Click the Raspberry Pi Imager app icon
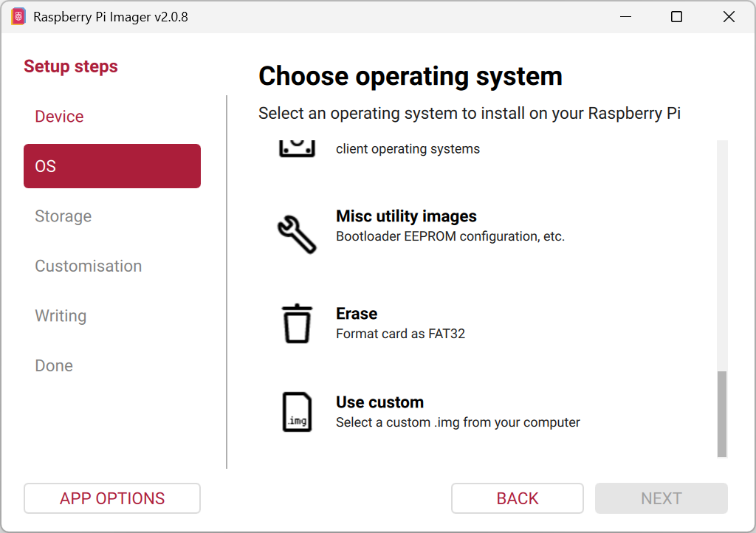 (18, 17)
